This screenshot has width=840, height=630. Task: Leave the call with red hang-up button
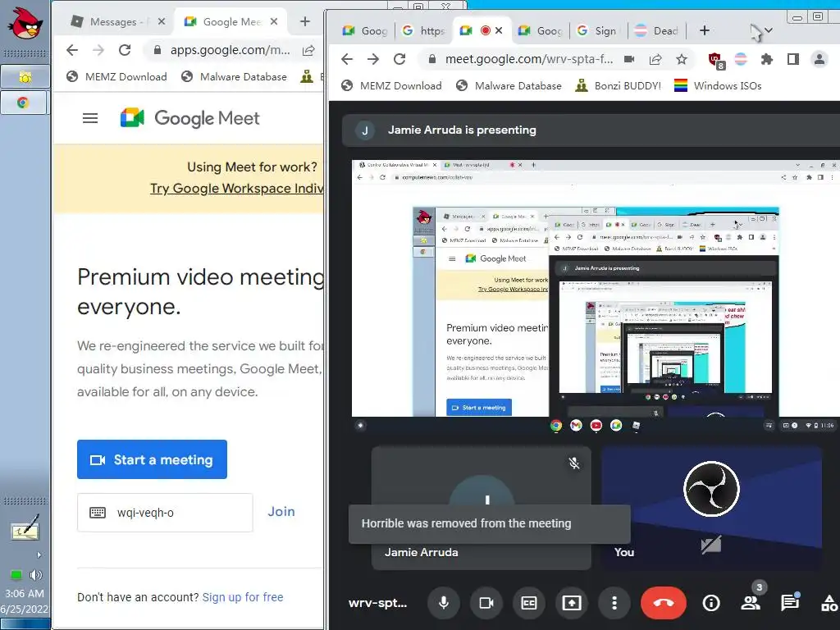coord(663,603)
